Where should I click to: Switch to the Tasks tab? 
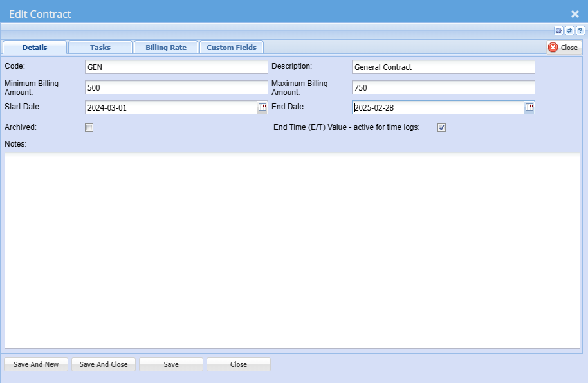[x=100, y=48]
